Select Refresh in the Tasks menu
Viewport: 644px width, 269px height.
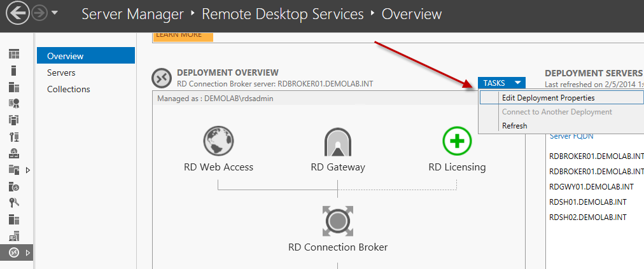[x=514, y=126]
